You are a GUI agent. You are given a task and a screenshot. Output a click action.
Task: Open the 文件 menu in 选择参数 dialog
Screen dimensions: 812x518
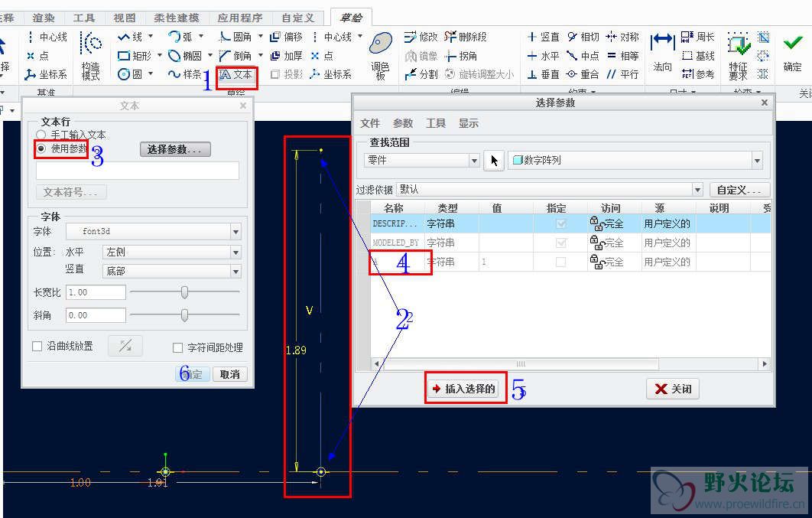tap(370, 123)
